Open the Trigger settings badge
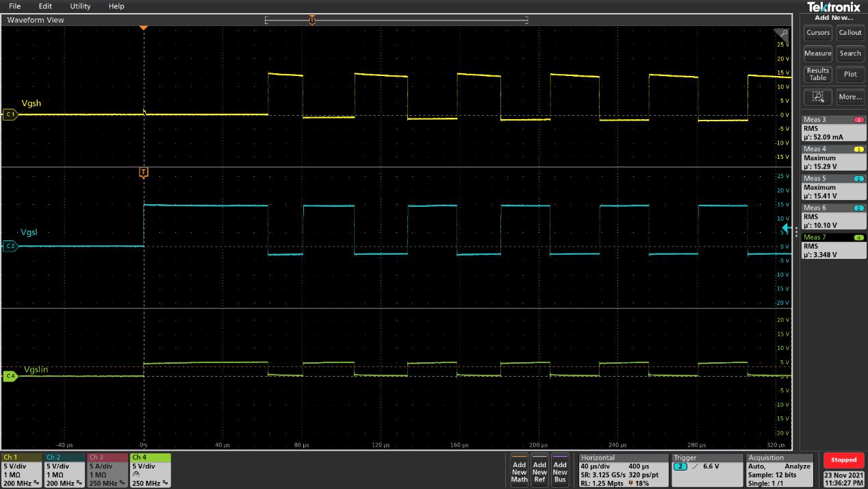Screen dimensions: 868x489 (x=706, y=469)
